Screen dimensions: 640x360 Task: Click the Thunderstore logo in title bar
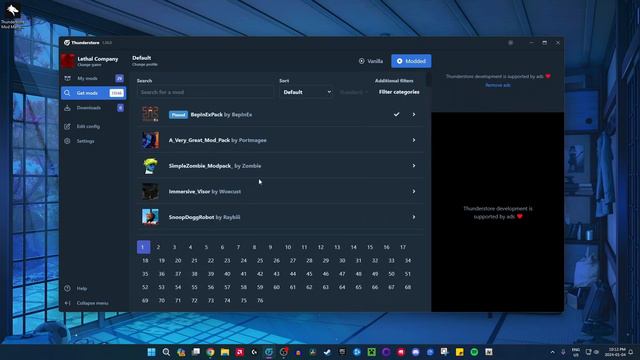point(67,42)
